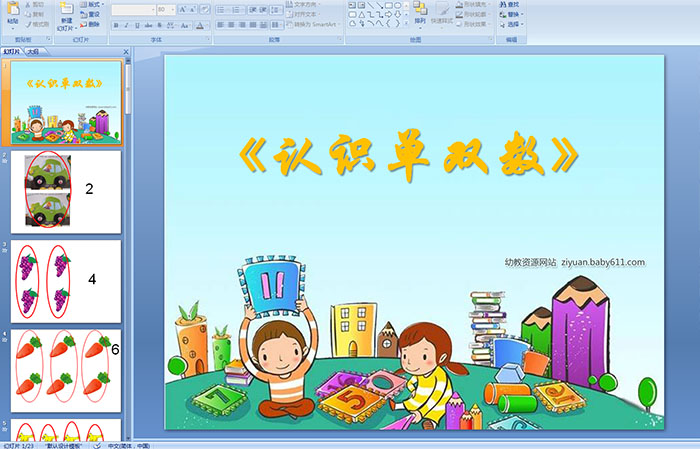Open the Change Case Aa dropdown
The image size is (700, 449).
coord(185,25)
